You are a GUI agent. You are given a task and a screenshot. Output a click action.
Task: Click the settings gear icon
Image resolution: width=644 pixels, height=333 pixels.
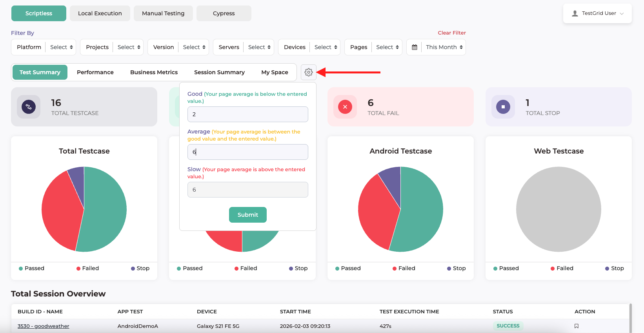(308, 72)
